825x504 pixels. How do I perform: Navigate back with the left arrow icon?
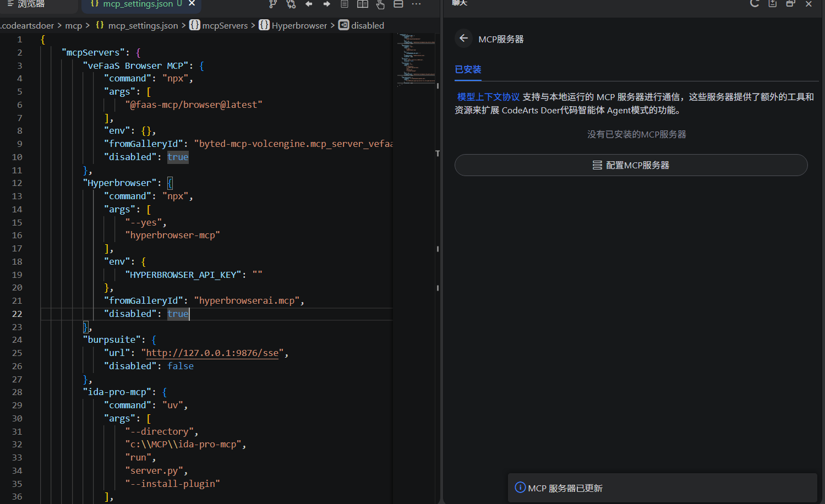(309, 4)
